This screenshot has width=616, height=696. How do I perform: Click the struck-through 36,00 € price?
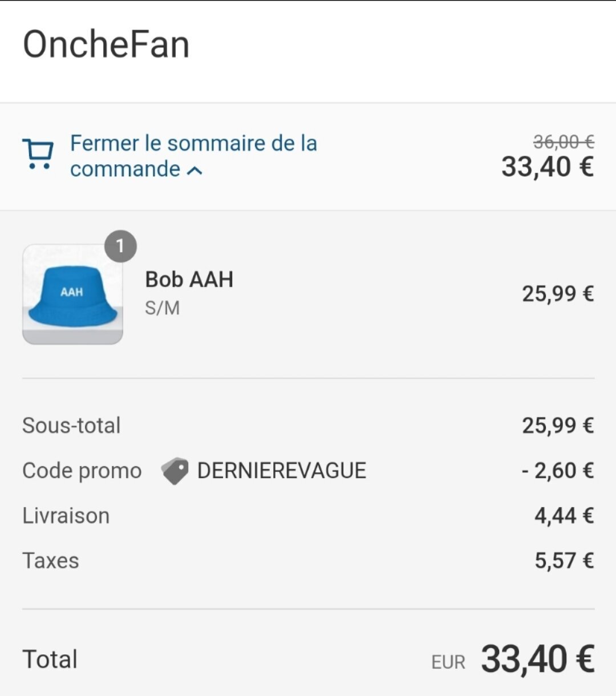click(564, 141)
